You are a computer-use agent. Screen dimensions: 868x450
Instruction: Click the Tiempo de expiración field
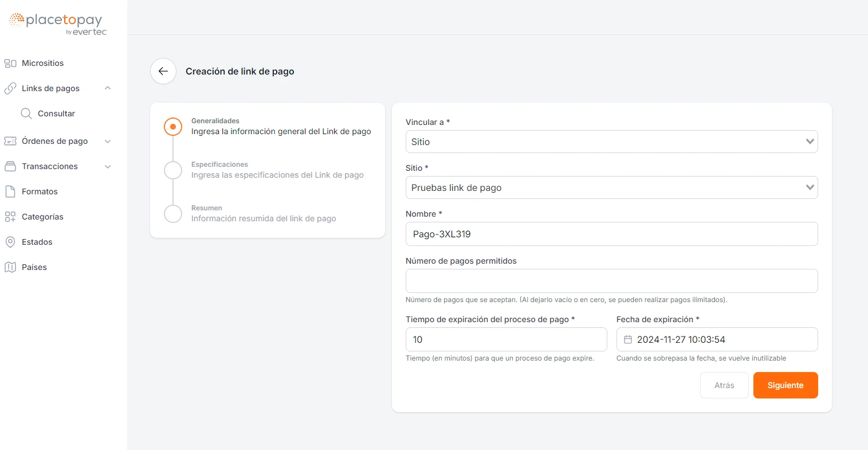[506, 339]
